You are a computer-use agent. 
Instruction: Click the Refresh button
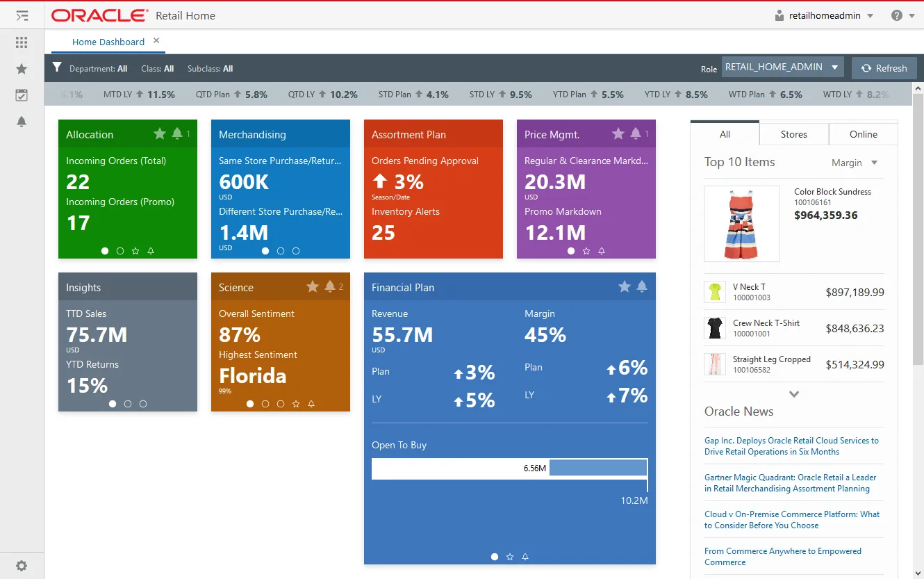(884, 68)
